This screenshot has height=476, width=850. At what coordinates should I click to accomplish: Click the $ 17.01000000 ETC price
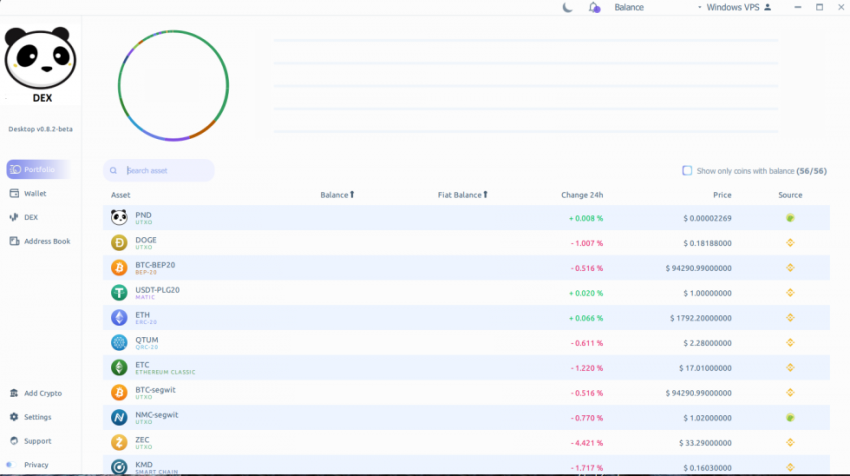705,368
